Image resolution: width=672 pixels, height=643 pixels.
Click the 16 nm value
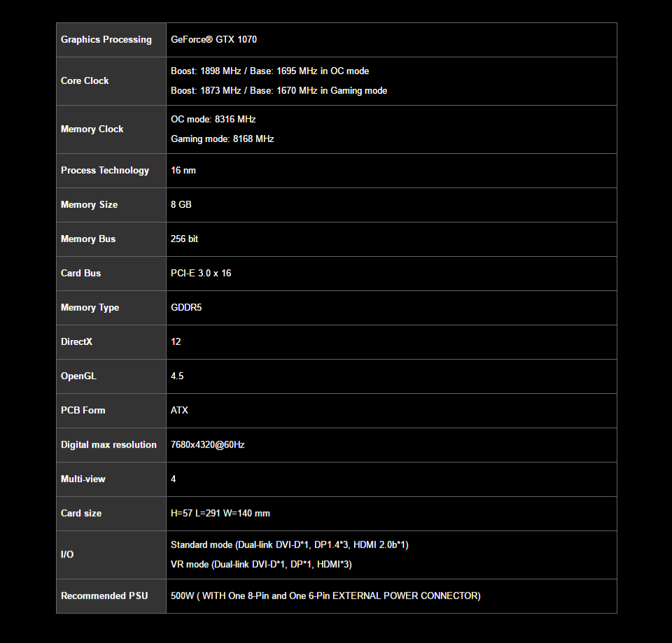(x=183, y=171)
